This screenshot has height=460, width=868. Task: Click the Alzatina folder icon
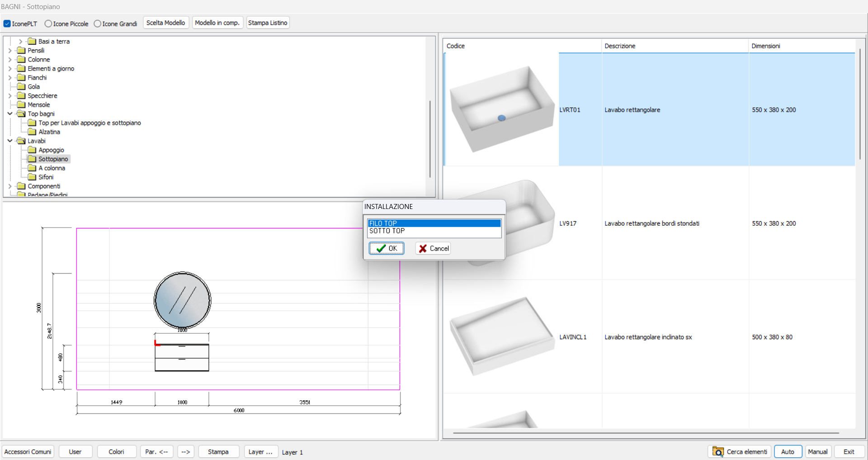point(32,132)
